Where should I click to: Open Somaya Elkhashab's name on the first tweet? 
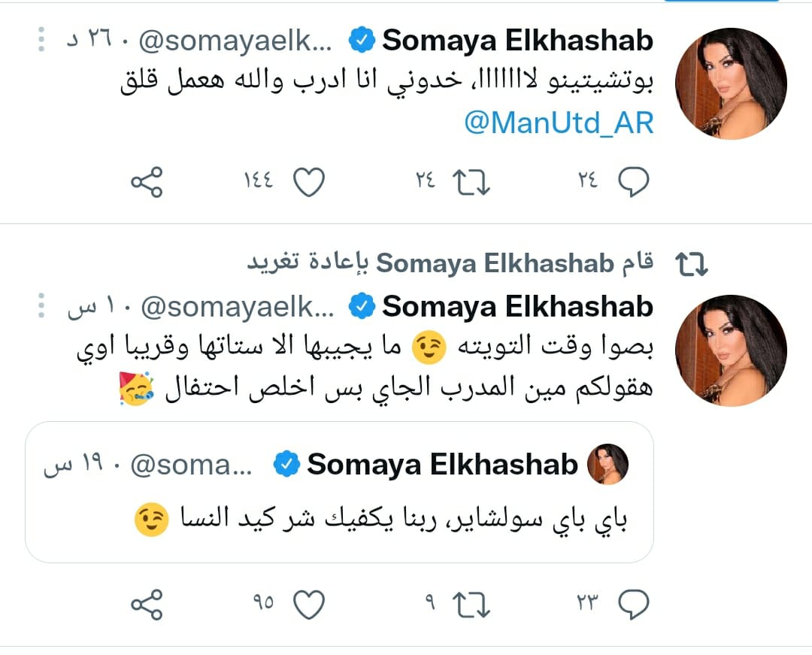517,41
